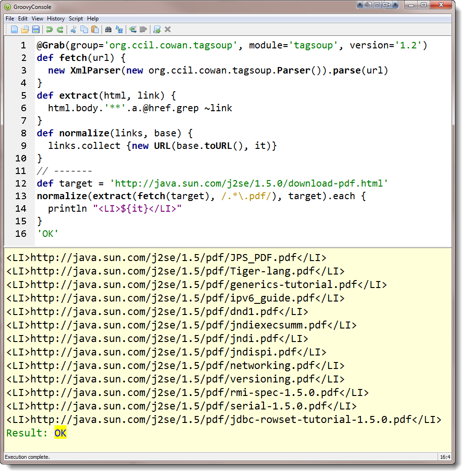Click 'def extract(html, link) {' line
This screenshot has height=476, width=467.
click(x=106, y=95)
